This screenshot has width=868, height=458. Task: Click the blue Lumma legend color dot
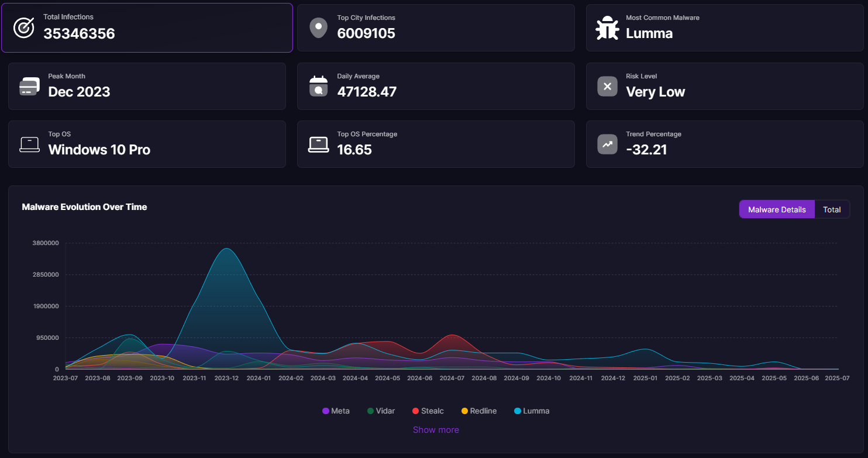tap(517, 411)
